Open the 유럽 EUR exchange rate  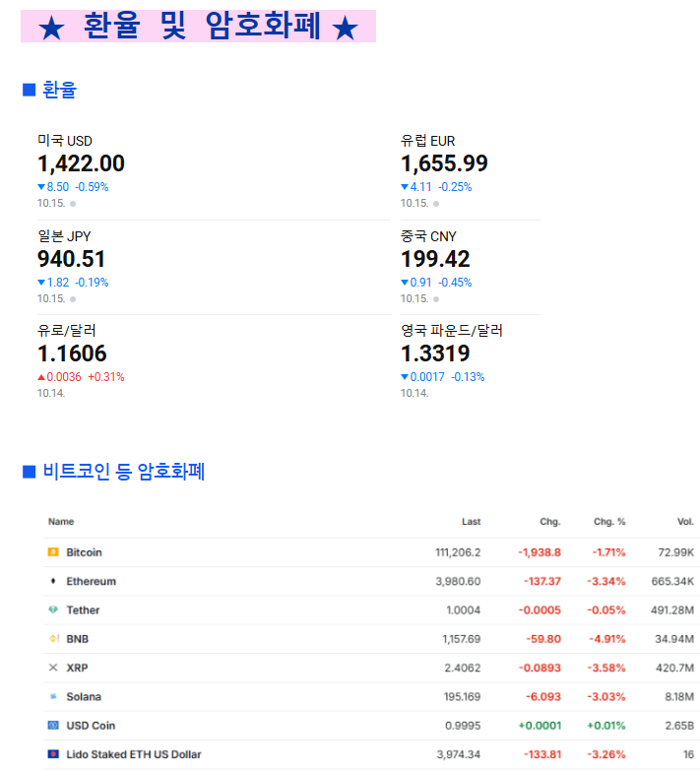pos(444,163)
